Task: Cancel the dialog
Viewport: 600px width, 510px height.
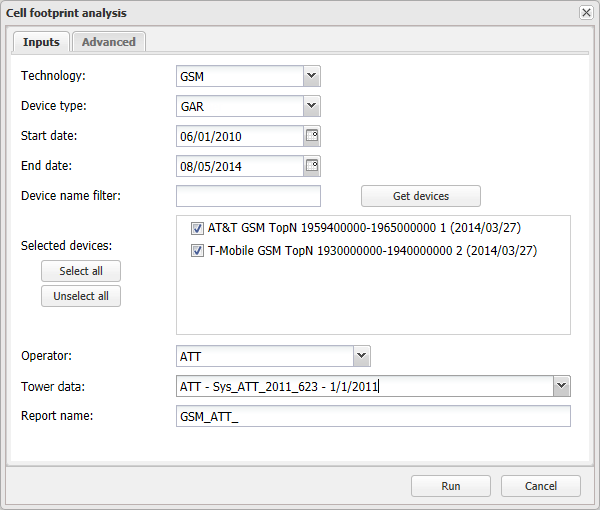Action: click(541, 486)
